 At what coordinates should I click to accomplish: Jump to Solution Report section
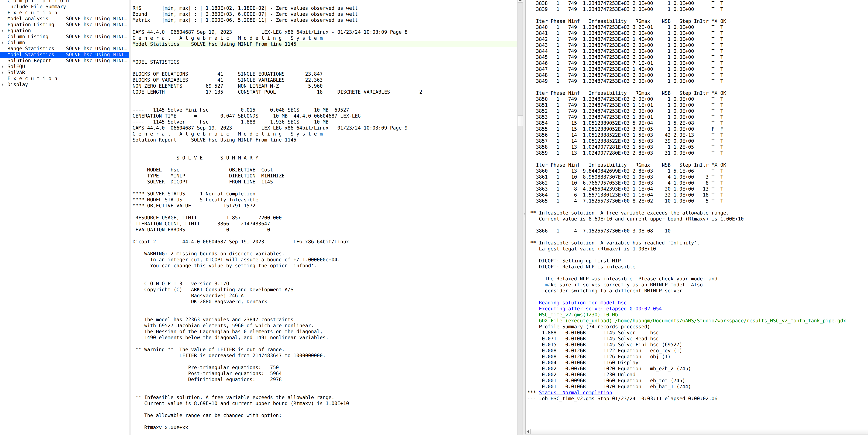pos(67,61)
